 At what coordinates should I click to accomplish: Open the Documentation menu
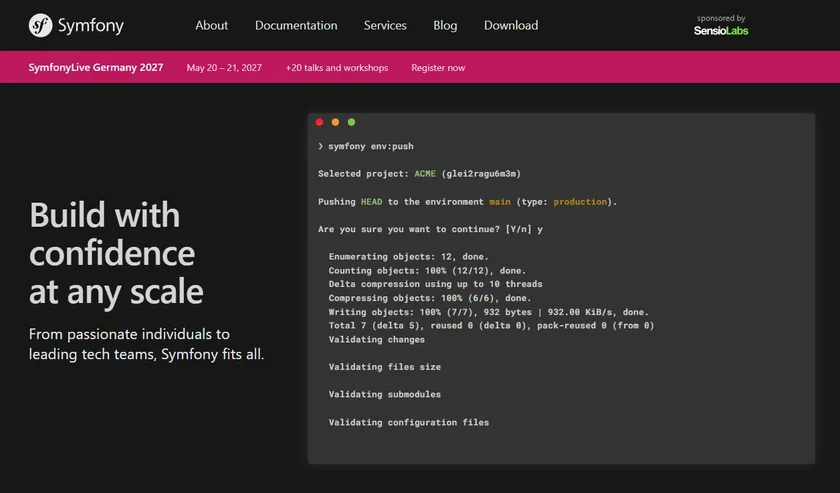coord(296,25)
